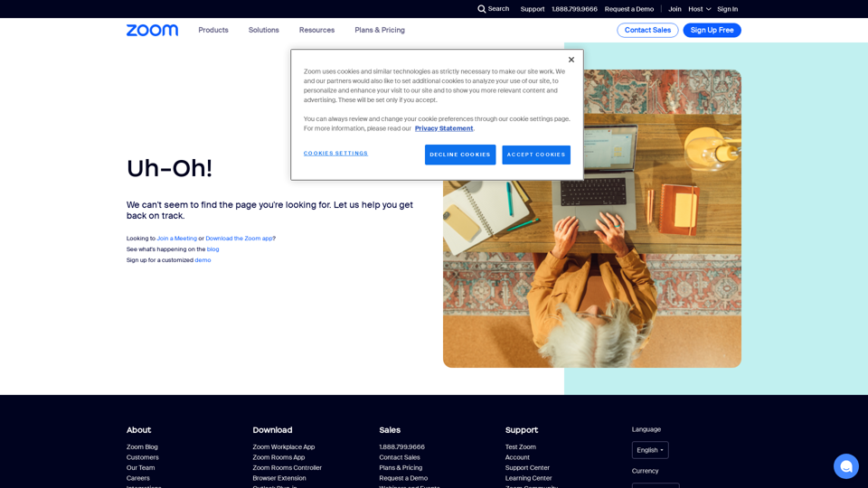Close the cookie consent dialog

pyautogui.click(x=571, y=60)
